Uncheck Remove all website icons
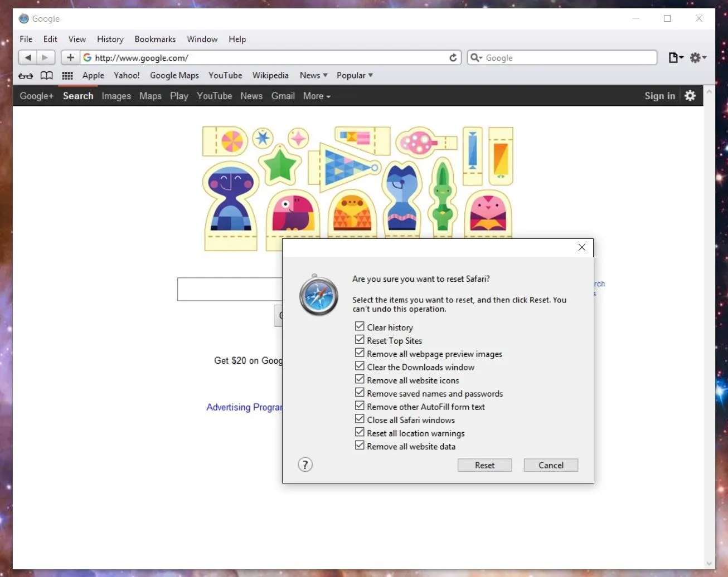 pyautogui.click(x=360, y=379)
